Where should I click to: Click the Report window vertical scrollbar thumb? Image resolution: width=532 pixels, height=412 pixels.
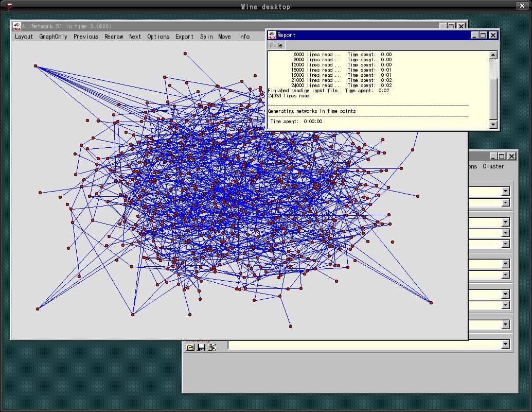[x=493, y=98]
